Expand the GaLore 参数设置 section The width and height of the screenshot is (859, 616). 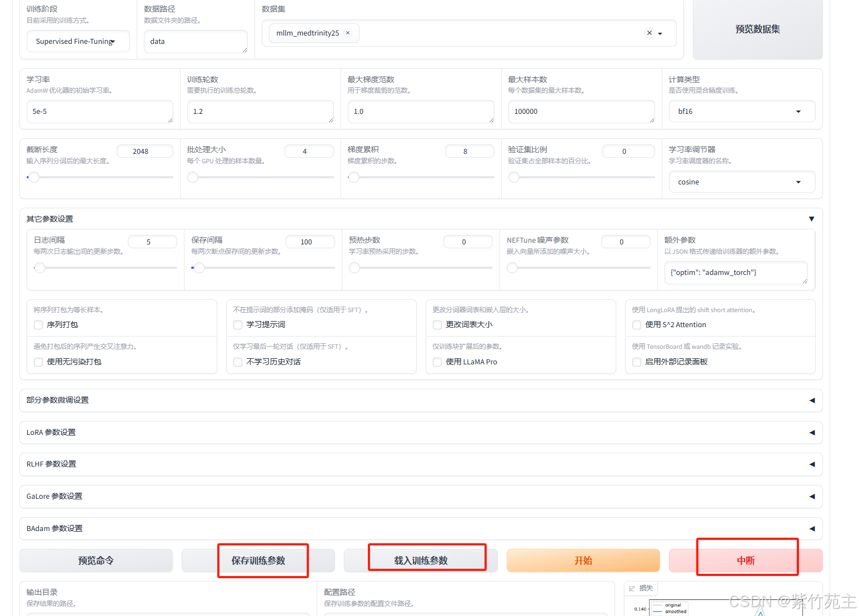[421, 496]
